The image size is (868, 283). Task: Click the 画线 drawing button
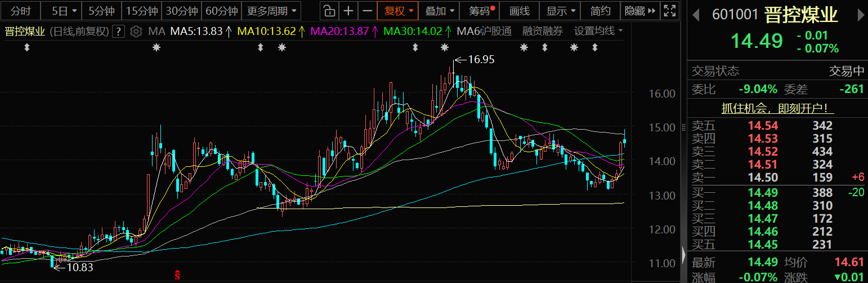519,11
